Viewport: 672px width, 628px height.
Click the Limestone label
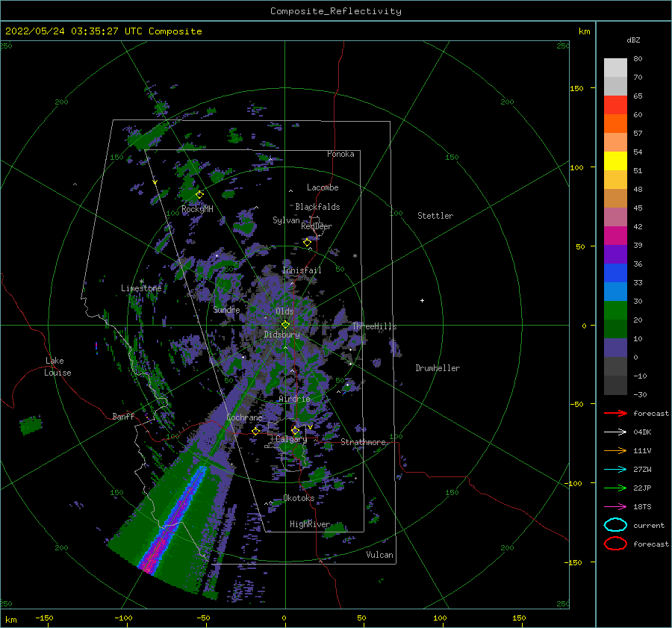141,288
